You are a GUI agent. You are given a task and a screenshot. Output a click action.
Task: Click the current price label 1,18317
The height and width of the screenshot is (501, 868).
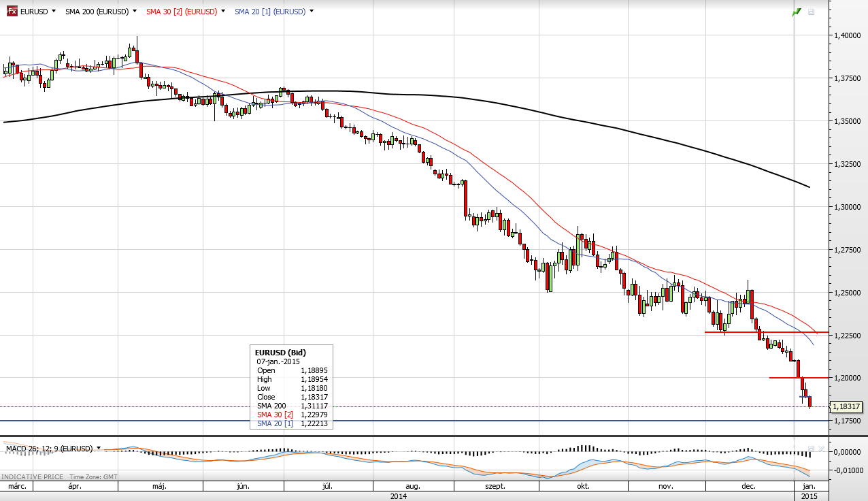pyautogui.click(x=848, y=406)
